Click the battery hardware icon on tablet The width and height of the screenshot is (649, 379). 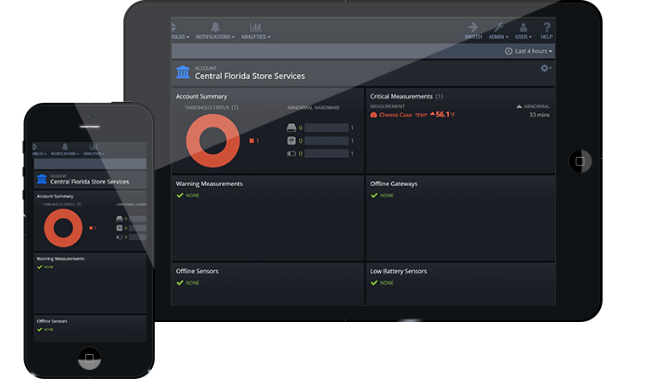[x=291, y=154]
